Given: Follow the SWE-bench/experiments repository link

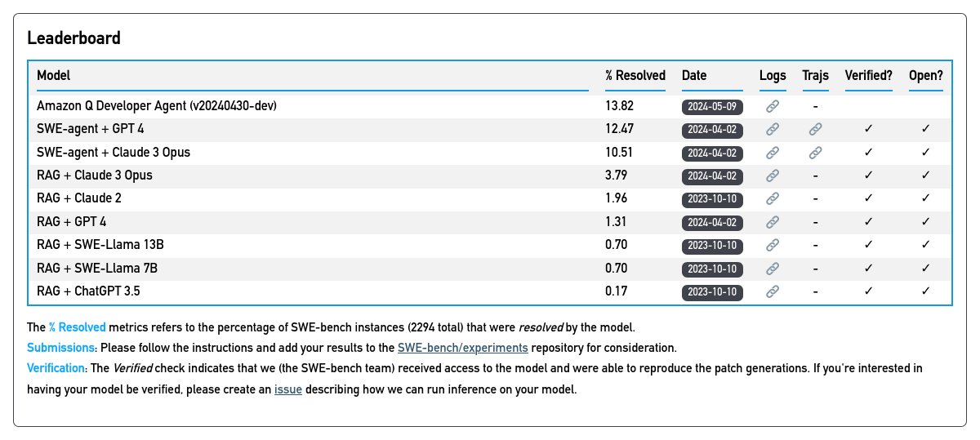Looking at the screenshot, I should coord(462,347).
